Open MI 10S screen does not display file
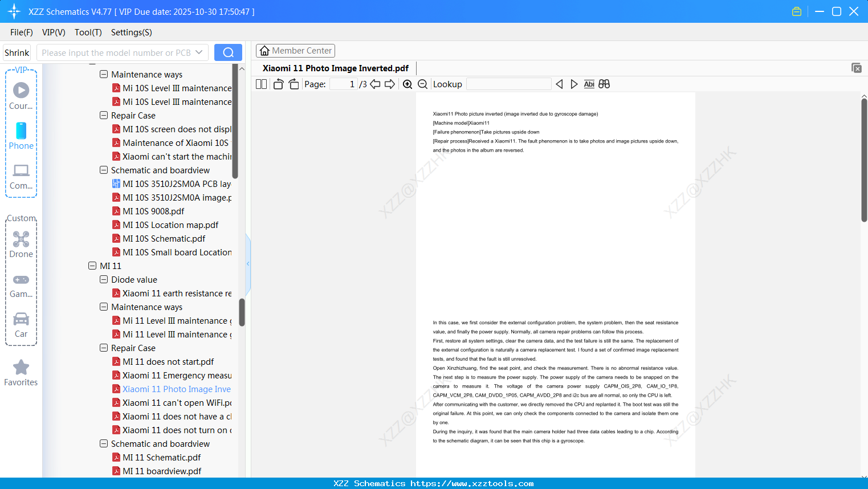Viewport: 868px width, 489px height. [172, 129]
